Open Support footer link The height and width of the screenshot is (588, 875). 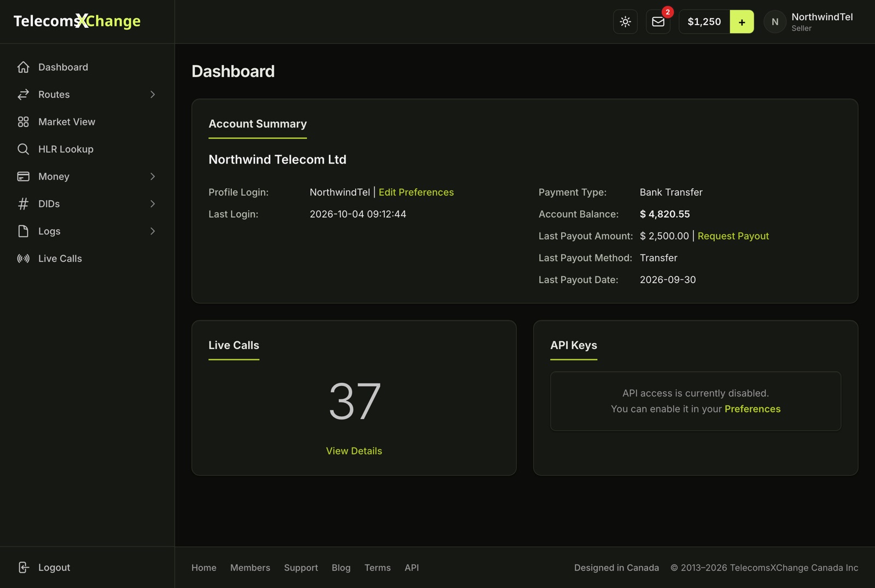click(x=301, y=568)
